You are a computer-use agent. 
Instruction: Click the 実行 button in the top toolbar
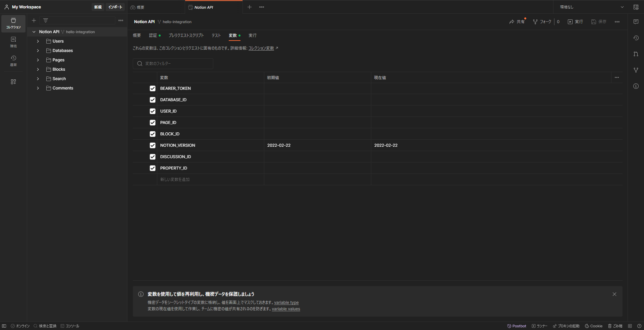pyautogui.click(x=575, y=21)
